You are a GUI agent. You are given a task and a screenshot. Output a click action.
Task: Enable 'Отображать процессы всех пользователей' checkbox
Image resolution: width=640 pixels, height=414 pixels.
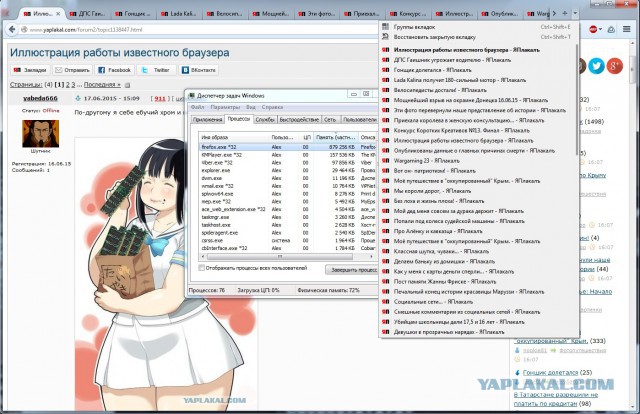click(202, 268)
